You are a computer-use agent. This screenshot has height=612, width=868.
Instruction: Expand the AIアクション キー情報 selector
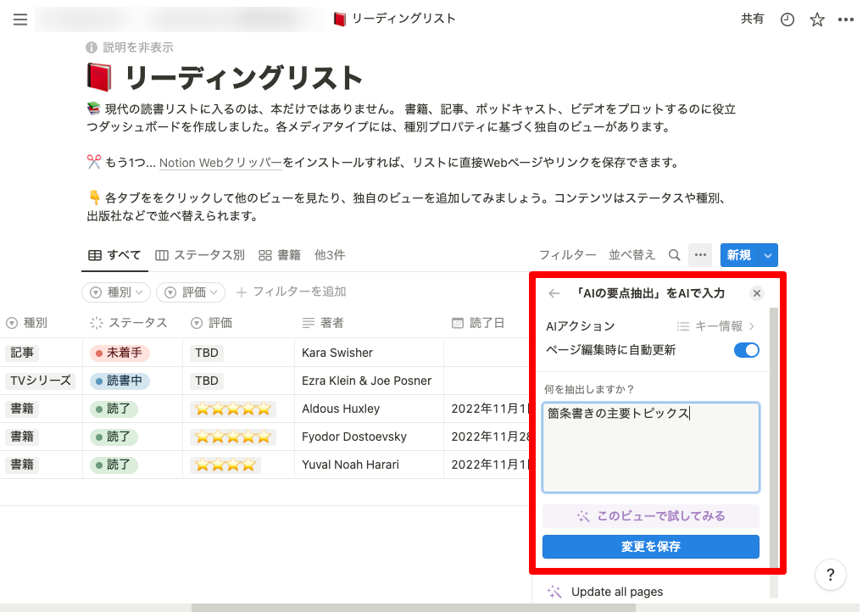click(x=716, y=325)
